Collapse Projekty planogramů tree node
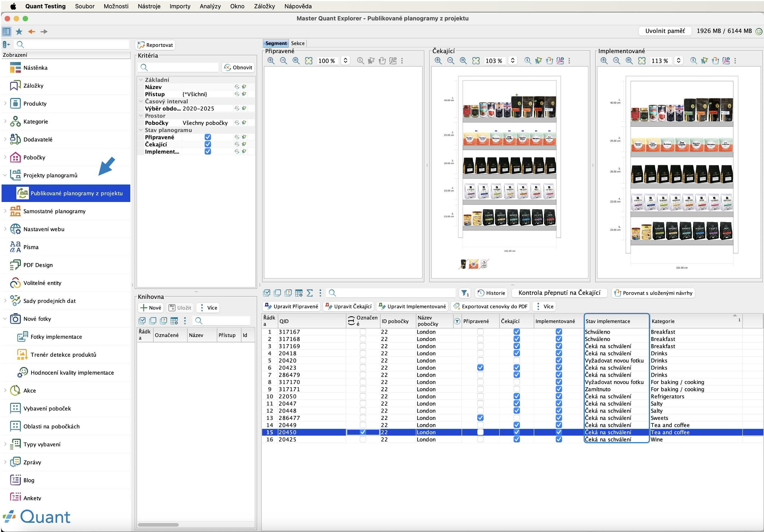The width and height of the screenshot is (764, 532). tap(5, 175)
